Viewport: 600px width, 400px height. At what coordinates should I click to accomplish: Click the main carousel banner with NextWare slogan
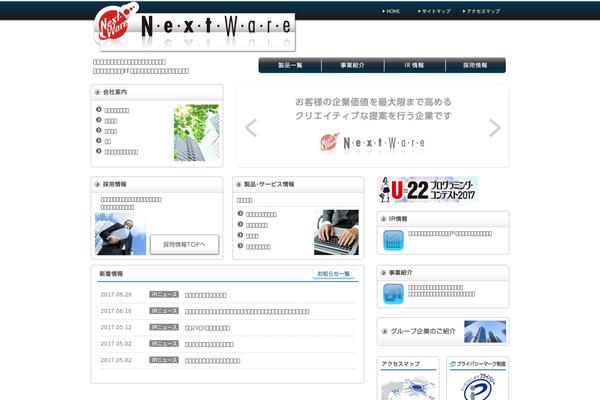[x=373, y=126]
